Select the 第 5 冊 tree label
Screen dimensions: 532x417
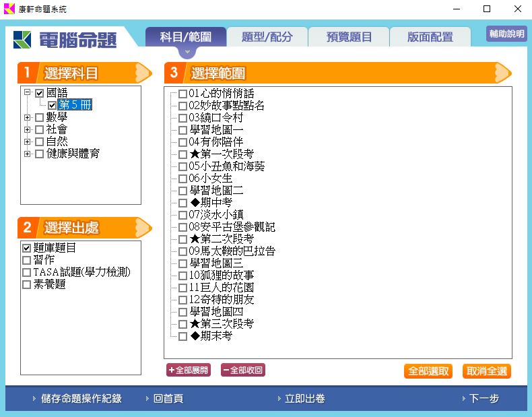point(75,104)
